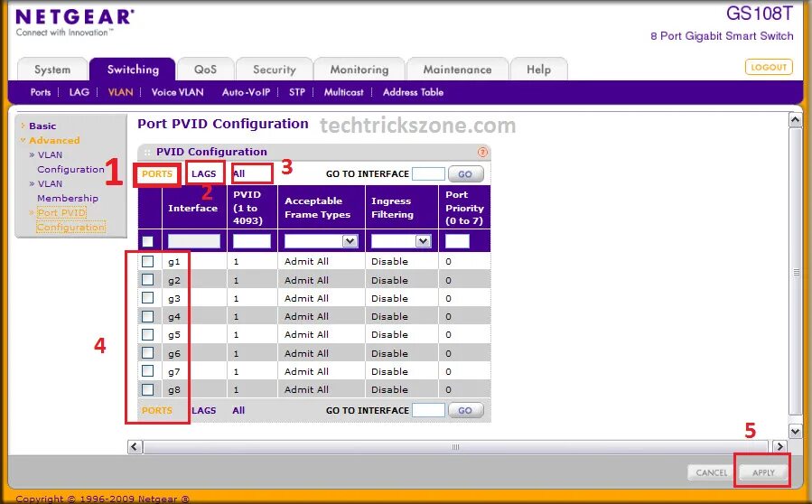812x504 pixels.
Task: Check the box for interface g4
Action: (x=147, y=316)
